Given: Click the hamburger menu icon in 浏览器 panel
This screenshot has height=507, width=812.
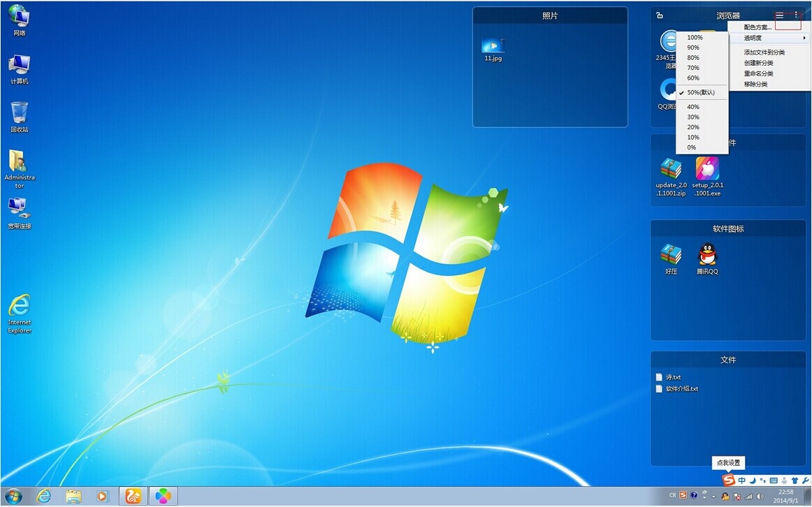Looking at the screenshot, I should pyautogui.click(x=779, y=16).
